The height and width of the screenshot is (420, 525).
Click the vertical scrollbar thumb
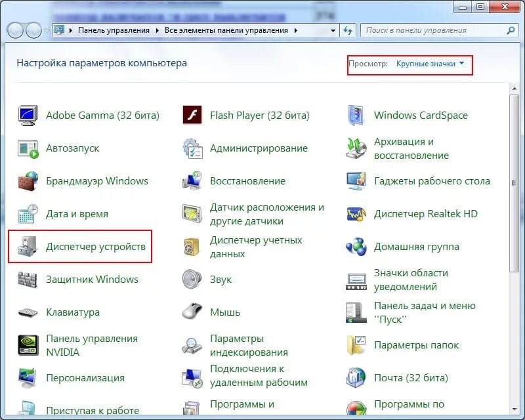(514, 183)
